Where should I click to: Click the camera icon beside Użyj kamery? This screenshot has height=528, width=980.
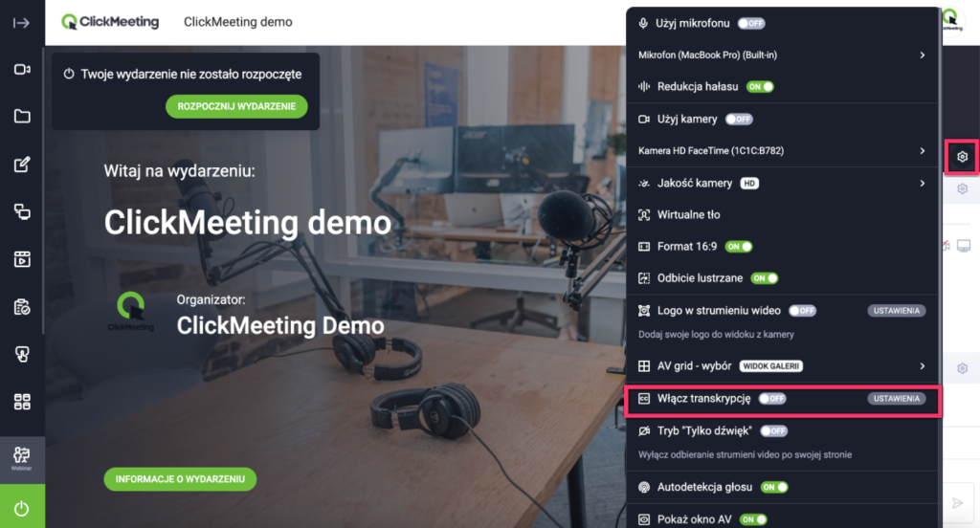[x=644, y=120]
